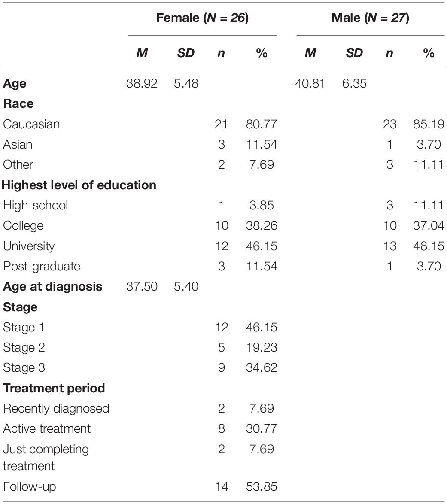Click the male Caucasian percentage 85.19
447x504 pixels.
pos(429,124)
